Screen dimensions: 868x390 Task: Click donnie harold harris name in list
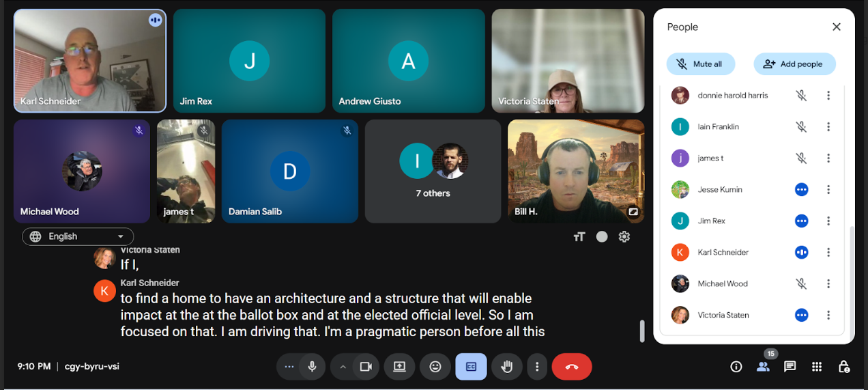pos(733,96)
